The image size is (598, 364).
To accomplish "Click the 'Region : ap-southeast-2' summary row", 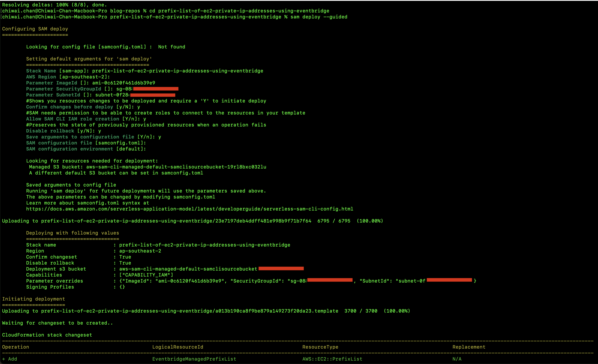I will coord(94,251).
